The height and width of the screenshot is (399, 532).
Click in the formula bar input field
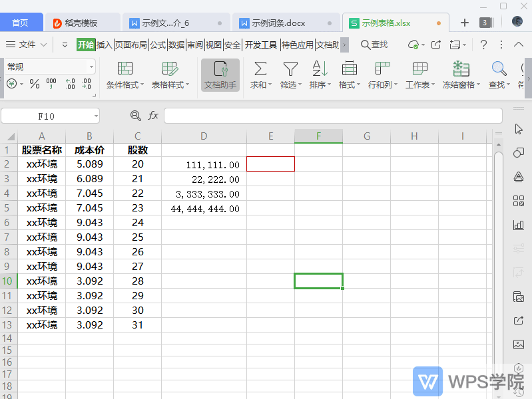333,116
